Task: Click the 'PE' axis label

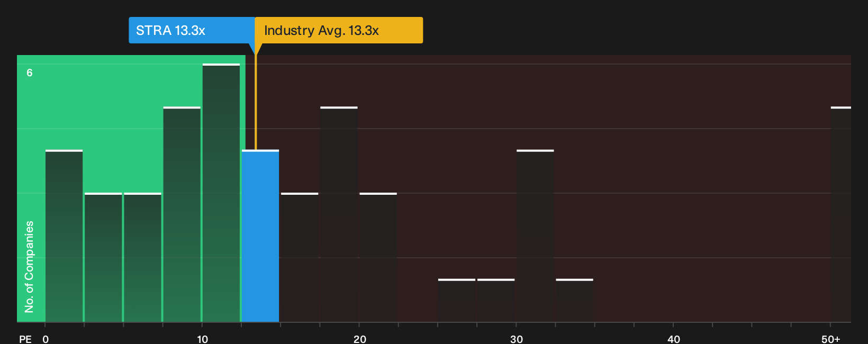Action: pos(25,339)
